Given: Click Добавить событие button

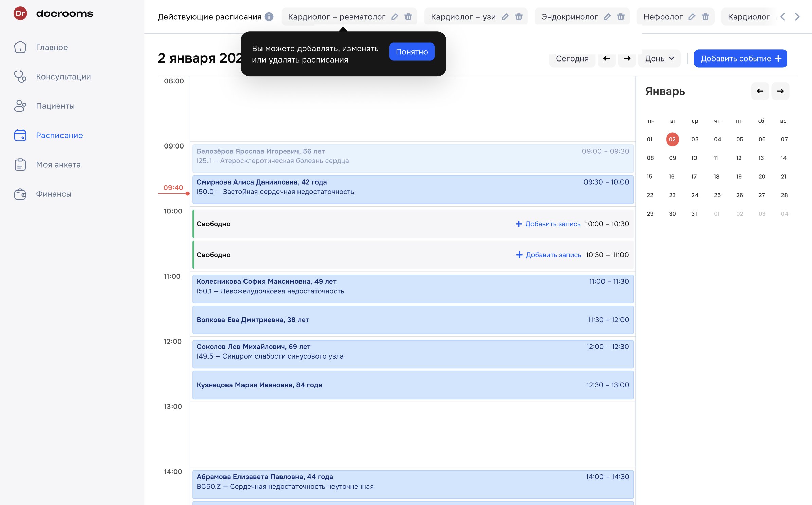Looking at the screenshot, I should coord(740,58).
